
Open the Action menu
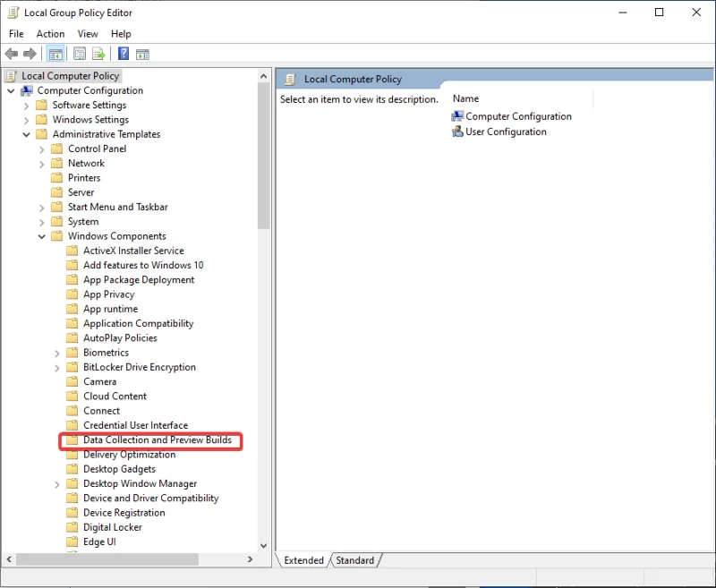(x=50, y=34)
